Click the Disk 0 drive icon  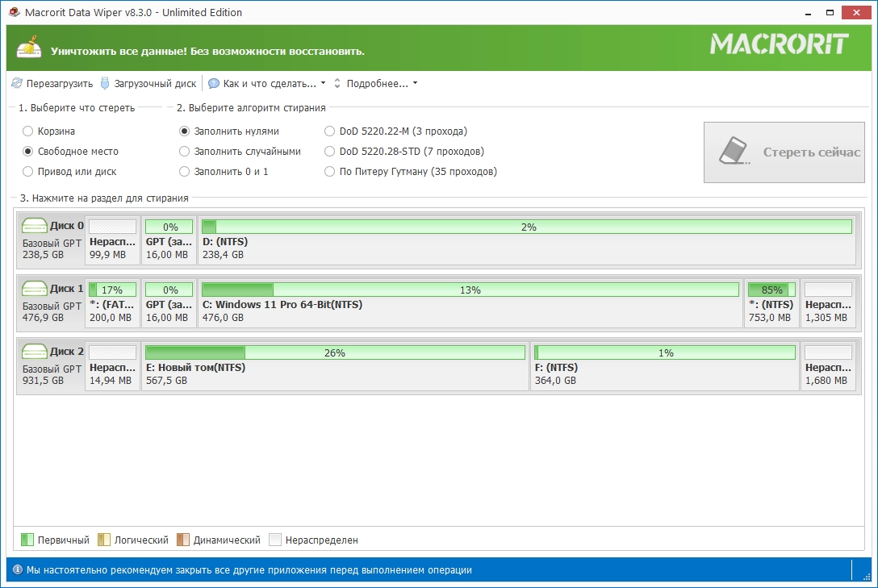pos(34,226)
